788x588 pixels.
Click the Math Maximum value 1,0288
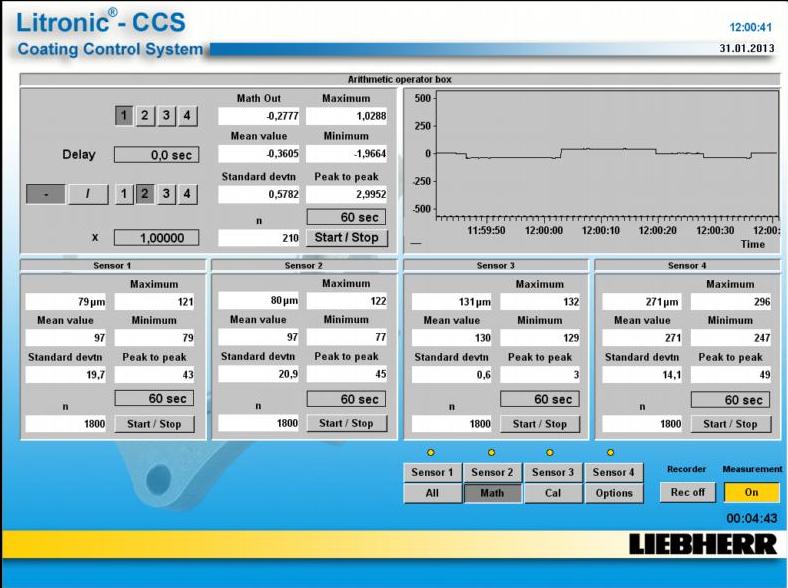pos(346,116)
